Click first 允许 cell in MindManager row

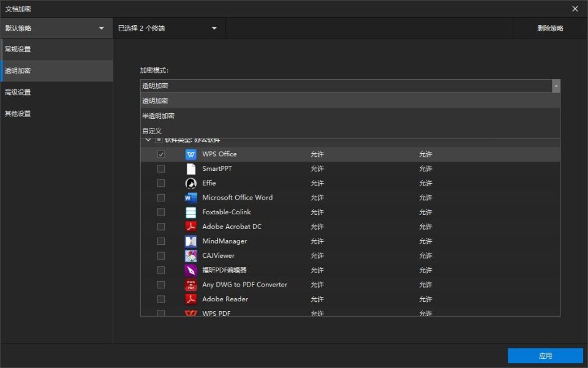tap(317, 241)
